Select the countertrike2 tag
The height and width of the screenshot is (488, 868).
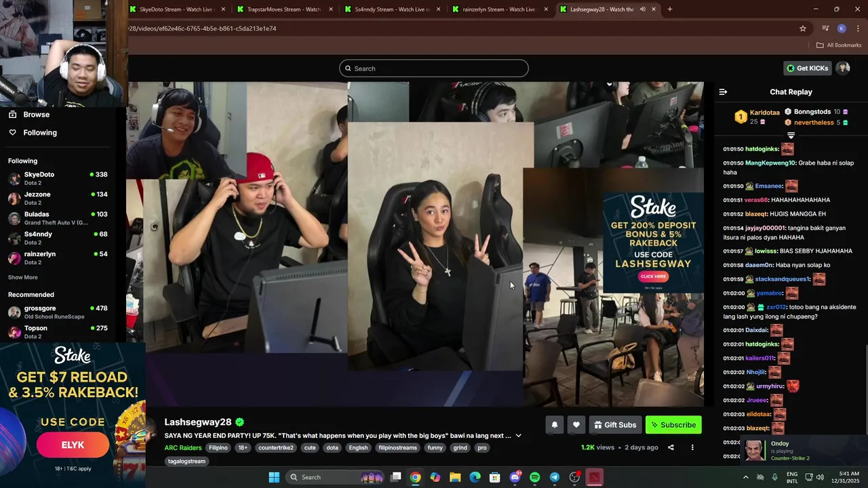pos(275,448)
